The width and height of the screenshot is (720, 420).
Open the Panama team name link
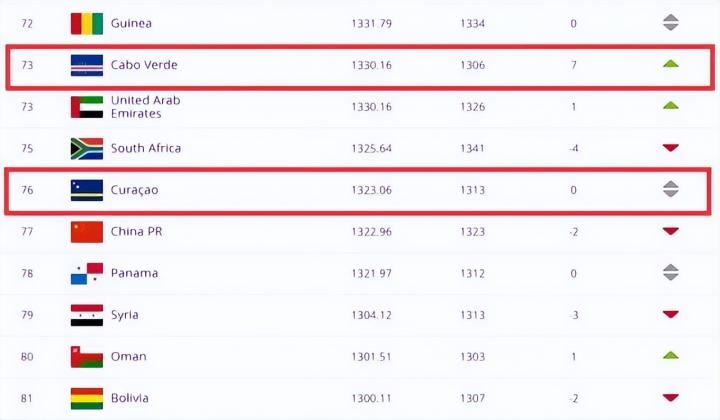[134, 273]
